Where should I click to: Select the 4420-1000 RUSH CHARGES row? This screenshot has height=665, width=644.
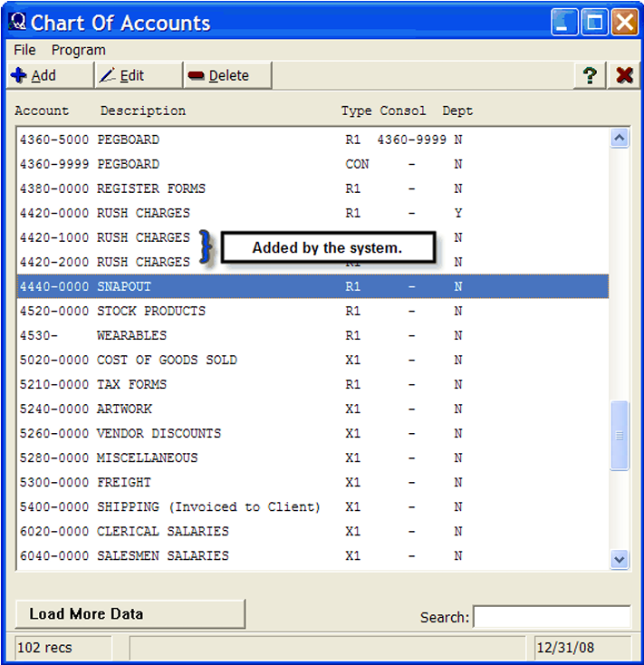click(x=312, y=237)
